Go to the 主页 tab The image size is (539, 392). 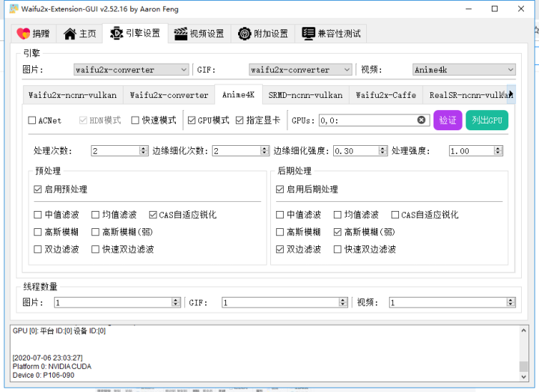(79, 34)
